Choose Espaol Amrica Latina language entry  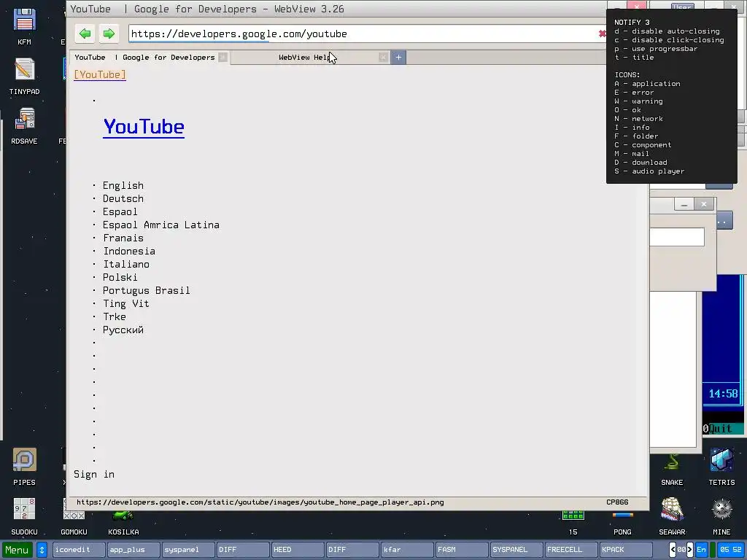coord(161,225)
